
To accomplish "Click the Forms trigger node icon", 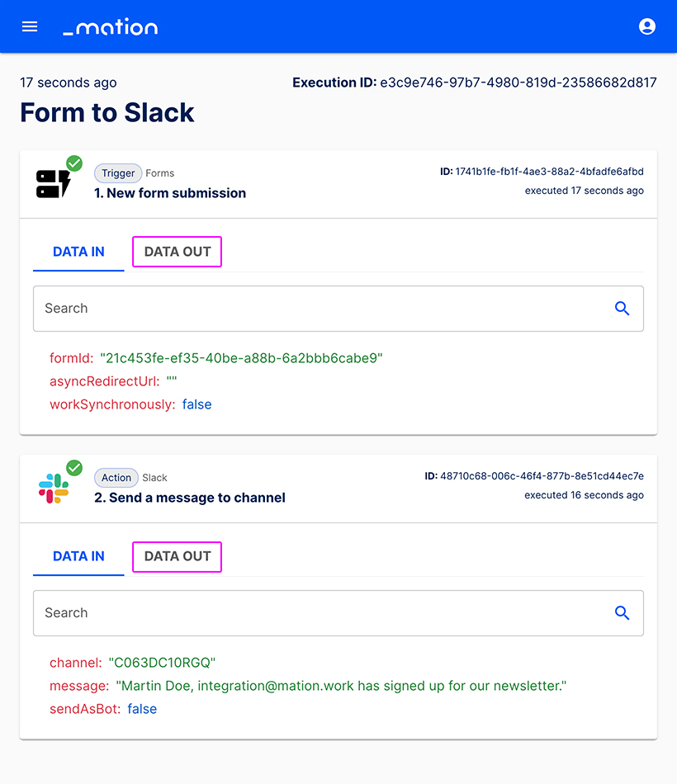I will 51,183.
